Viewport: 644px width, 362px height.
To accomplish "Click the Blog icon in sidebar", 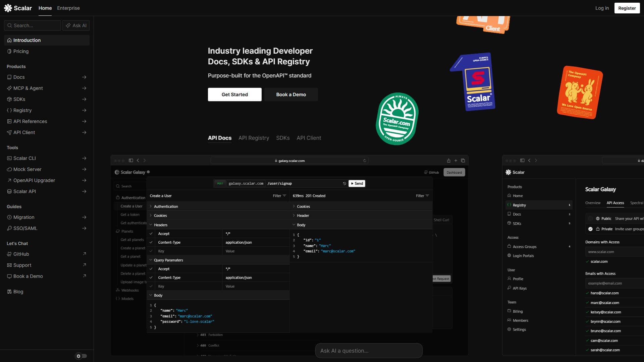I will pyautogui.click(x=9, y=292).
